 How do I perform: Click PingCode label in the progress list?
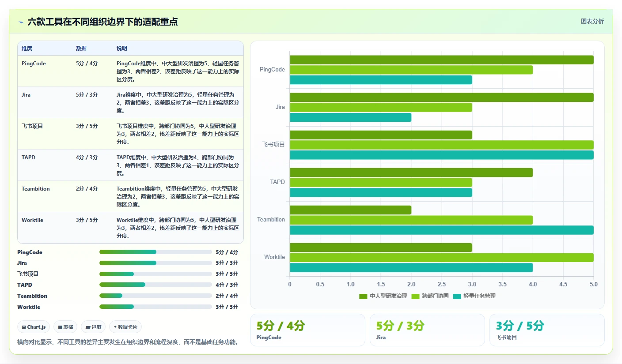[x=30, y=252]
